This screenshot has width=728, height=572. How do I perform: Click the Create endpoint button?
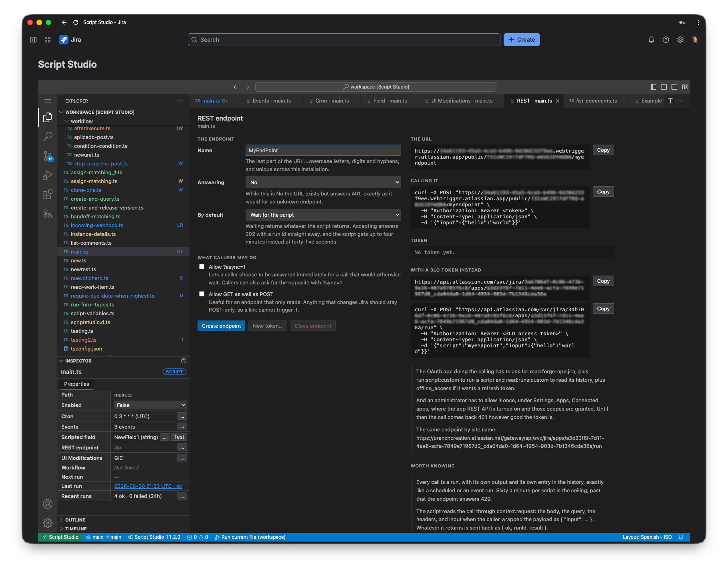(221, 326)
